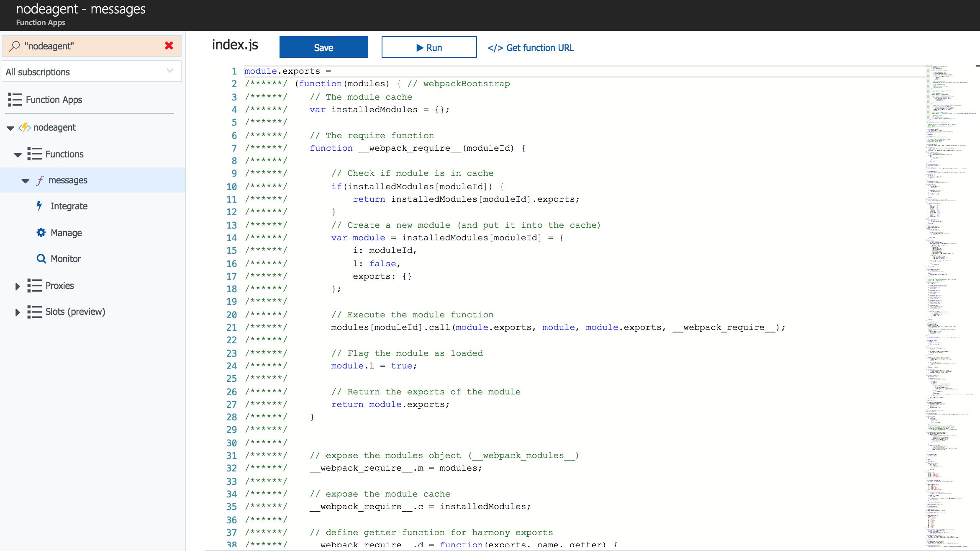Viewport: 980px width, 551px height.
Task: Click 'return module.exports;' line
Action: pyautogui.click(x=390, y=404)
